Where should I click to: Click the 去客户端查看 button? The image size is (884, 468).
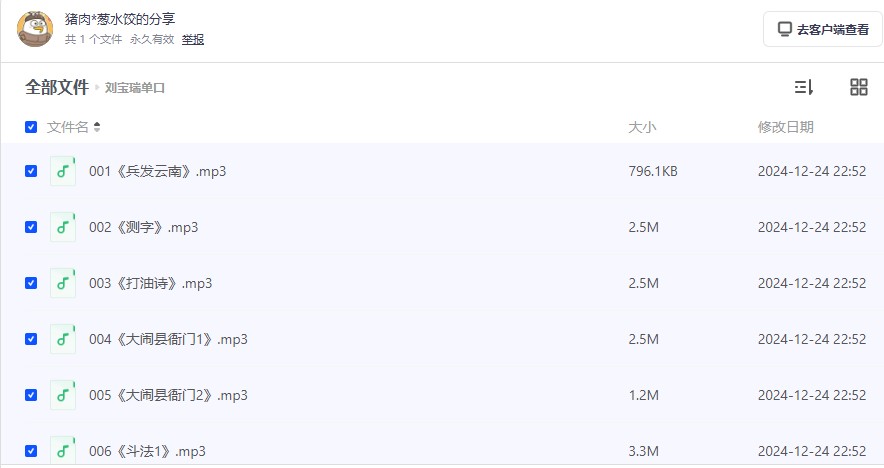point(823,29)
